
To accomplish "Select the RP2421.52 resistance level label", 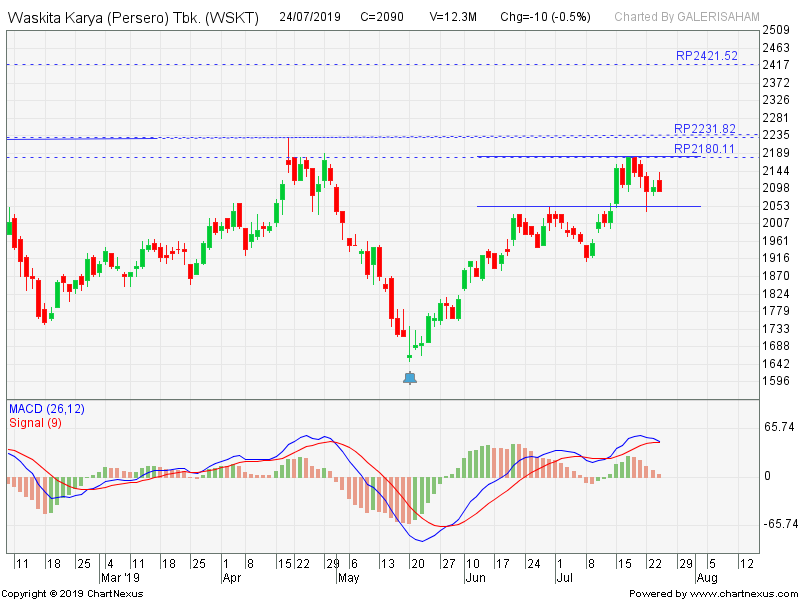I will tap(706, 56).
